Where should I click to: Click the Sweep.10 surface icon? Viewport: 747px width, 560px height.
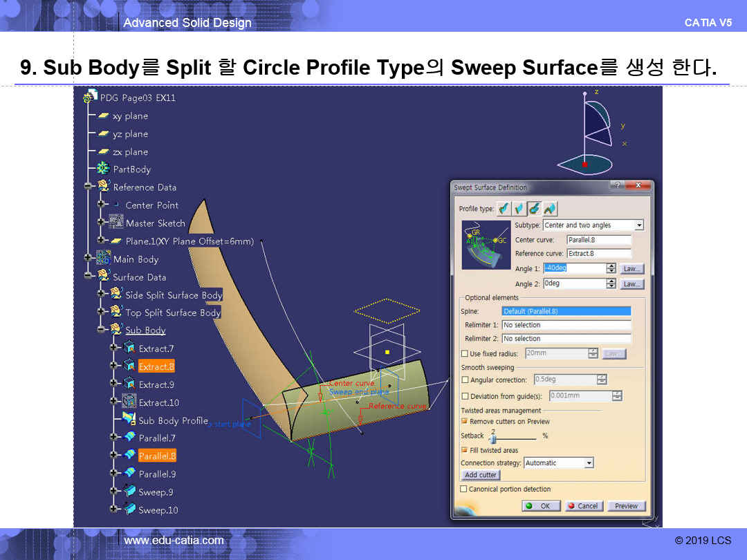coord(129,510)
